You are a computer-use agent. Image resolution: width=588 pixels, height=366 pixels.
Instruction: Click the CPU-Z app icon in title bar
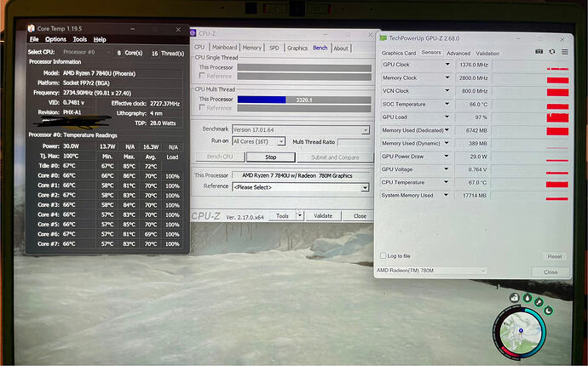193,33
